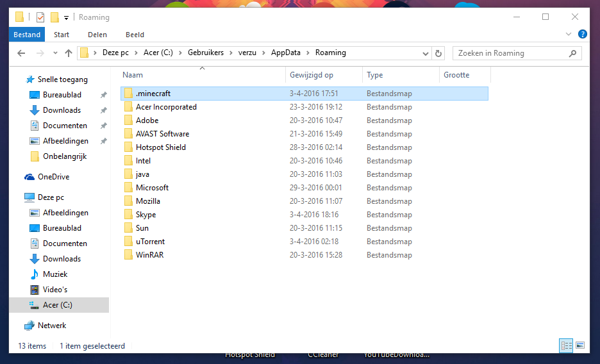Go back with the back arrow

click(21, 53)
